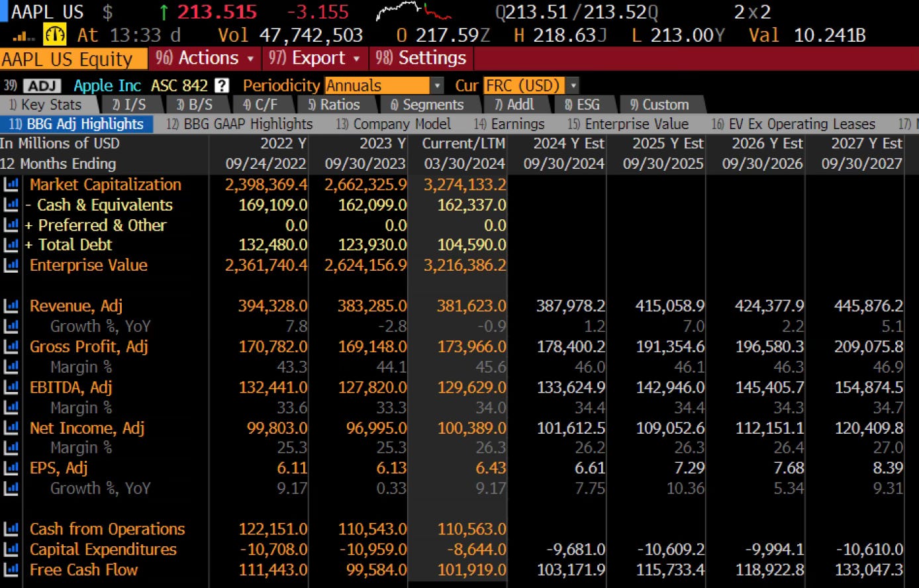Click the small orange bar chart icon
Image resolution: width=919 pixels, height=588 pixels.
(x=23, y=37)
